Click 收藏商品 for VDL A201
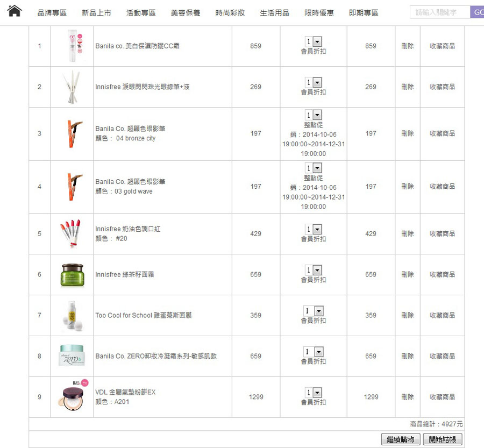The width and height of the screenshot is (484, 448). click(x=443, y=397)
